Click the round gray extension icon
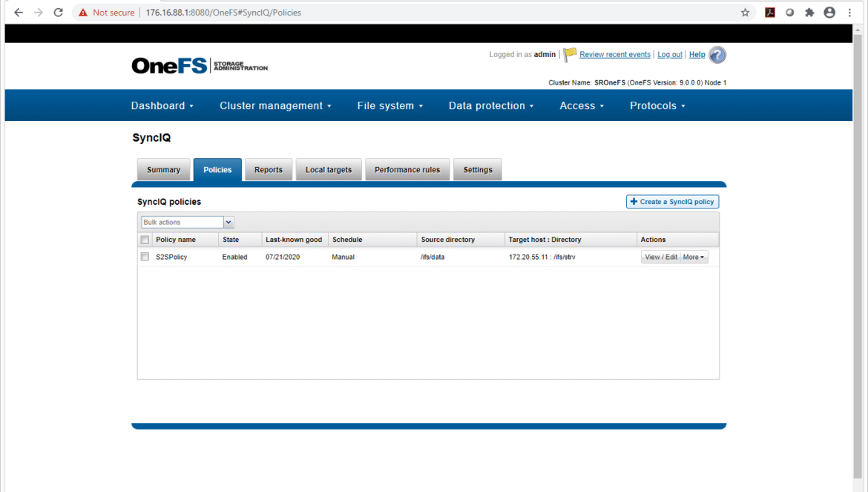The height and width of the screenshot is (492, 868). coord(790,12)
